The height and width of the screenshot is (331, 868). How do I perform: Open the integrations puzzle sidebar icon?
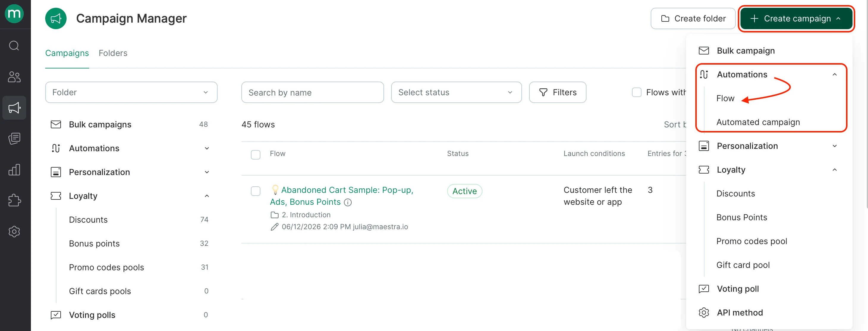14,200
